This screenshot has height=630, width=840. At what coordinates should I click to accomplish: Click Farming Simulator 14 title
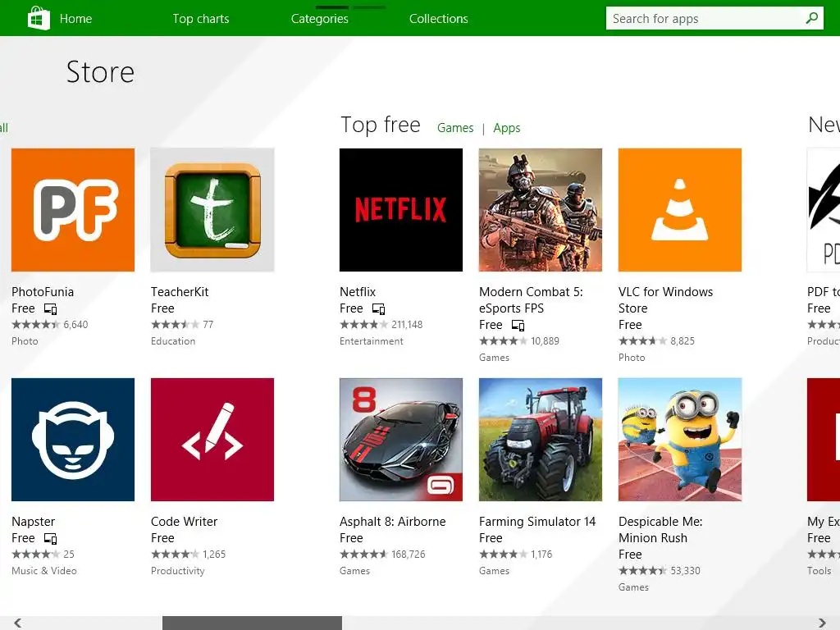click(x=537, y=522)
